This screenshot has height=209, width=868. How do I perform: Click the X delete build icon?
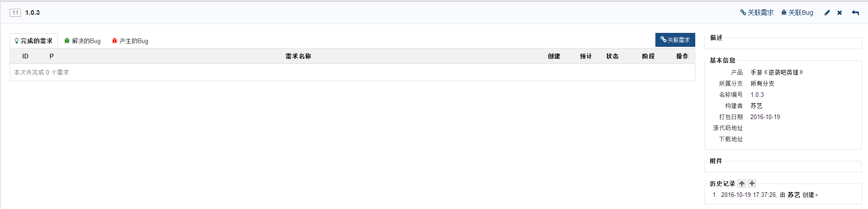coord(839,13)
